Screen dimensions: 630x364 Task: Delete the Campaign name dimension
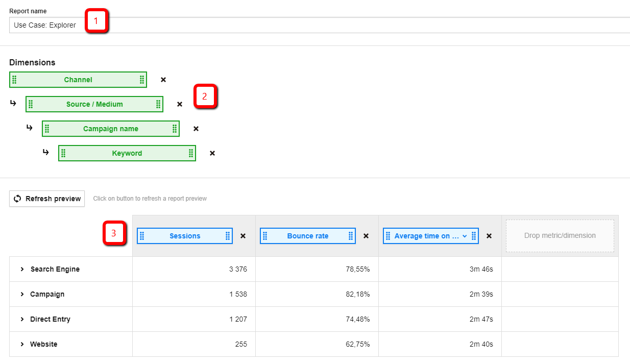click(196, 129)
